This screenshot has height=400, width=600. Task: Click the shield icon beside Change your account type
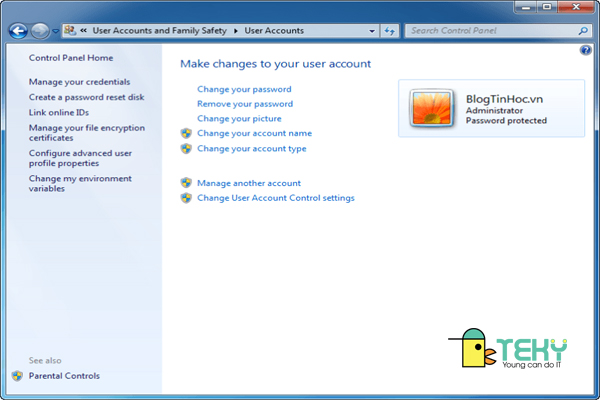click(186, 149)
